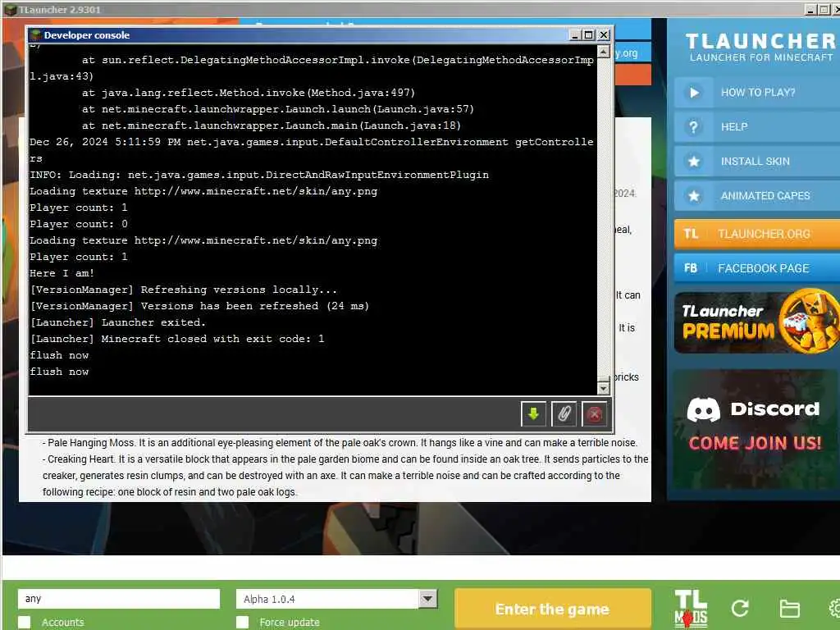
Task: Click the star icon beside Install Skin
Action: 694,162
